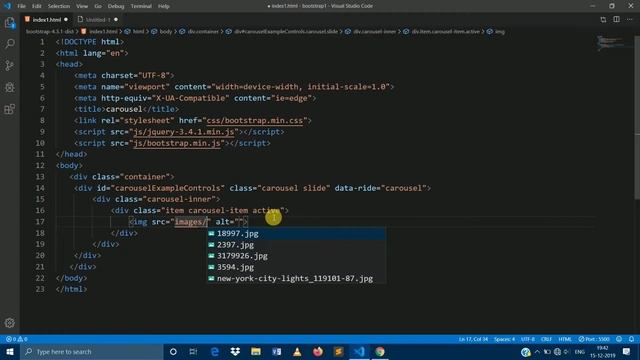The width and height of the screenshot is (640, 360).
Task: Open the Edit menu
Action: coord(37,6)
